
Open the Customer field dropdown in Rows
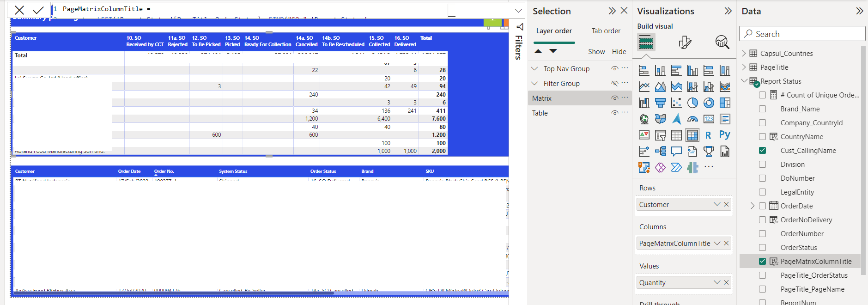click(x=716, y=204)
